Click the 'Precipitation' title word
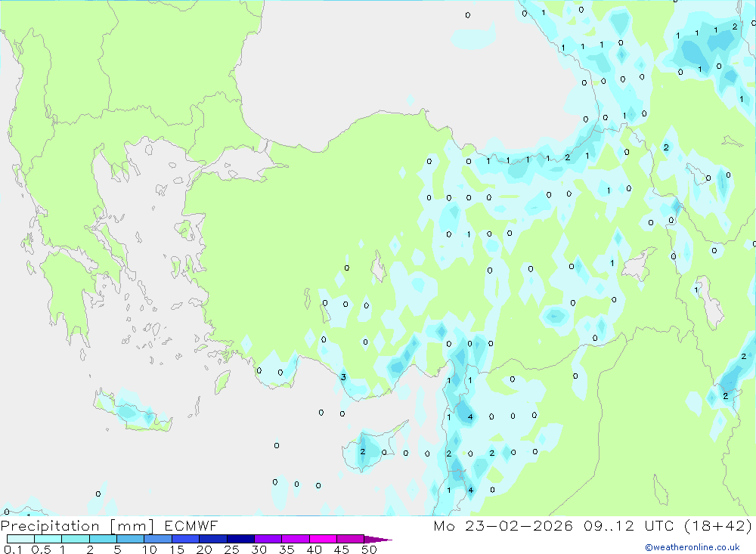The height and width of the screenshot is (554, 756). [x=50, y=525]
